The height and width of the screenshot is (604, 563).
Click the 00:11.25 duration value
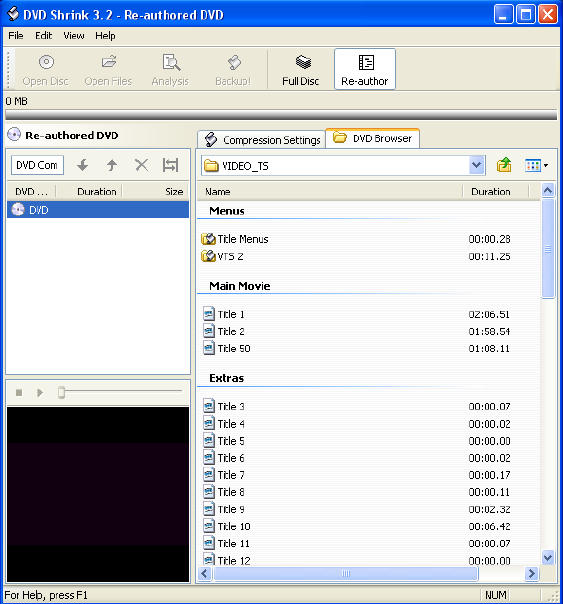pyautogui.click(x=489, y=256)
